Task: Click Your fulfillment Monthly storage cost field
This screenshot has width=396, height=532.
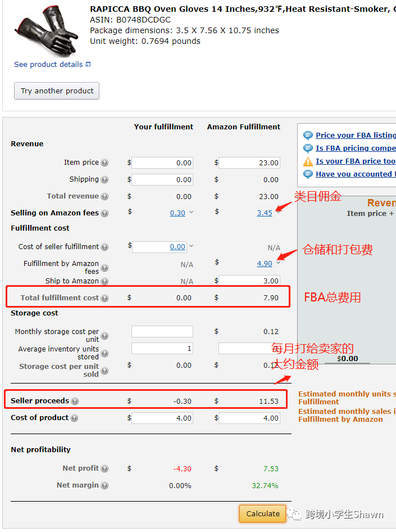Action: pos(162,331)
